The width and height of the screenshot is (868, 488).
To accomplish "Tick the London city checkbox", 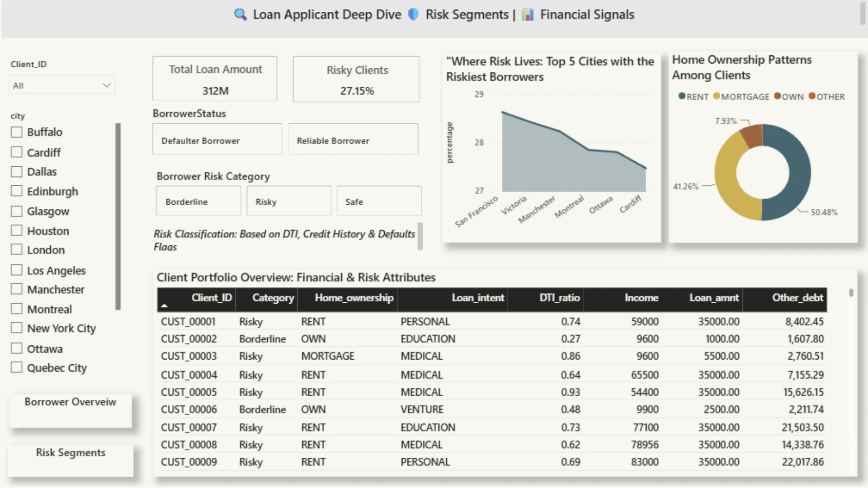I will pyautogui.click(x=17, y=249).
